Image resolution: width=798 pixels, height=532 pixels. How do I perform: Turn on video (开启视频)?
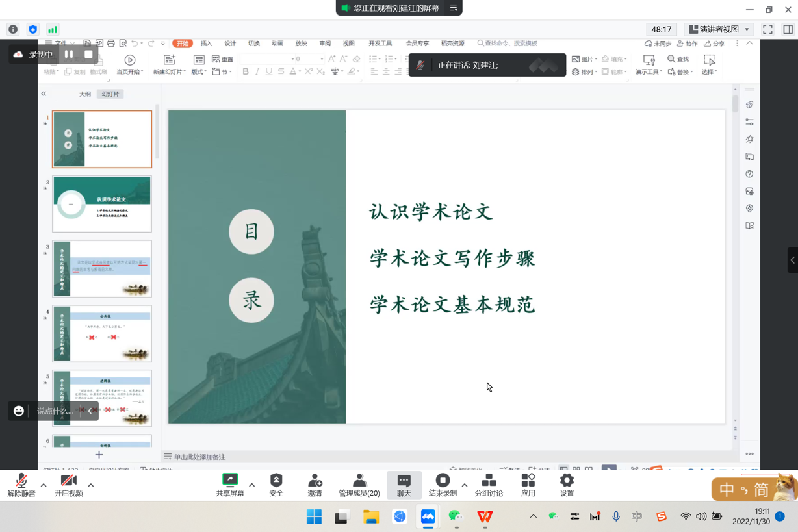(68, 485)
